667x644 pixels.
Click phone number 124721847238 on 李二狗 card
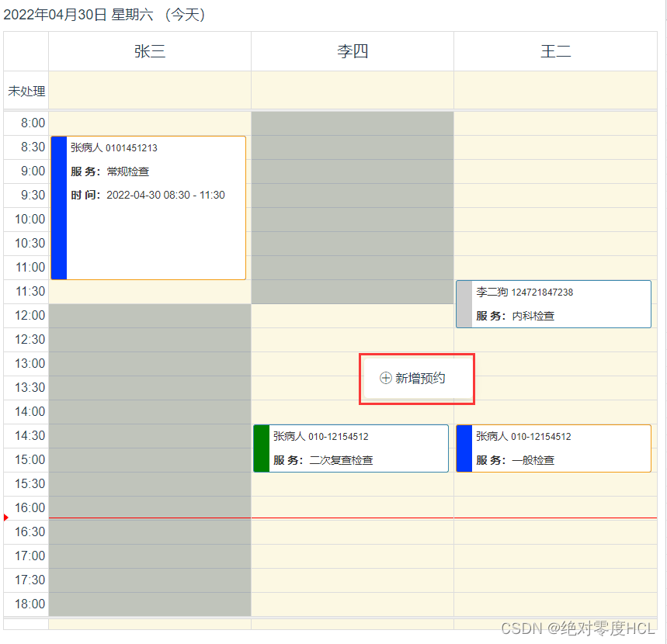(542, 293)
